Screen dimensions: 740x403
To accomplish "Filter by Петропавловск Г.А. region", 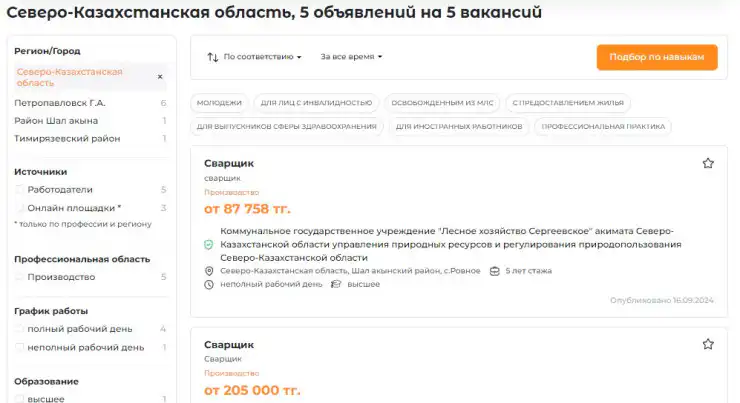I will pyautogui.click(x=60, y=103).
